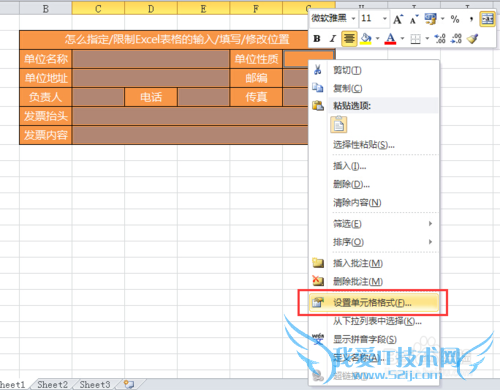
Task: Increase decimal places in mini toolbar
Action: (x=440, y=39)
